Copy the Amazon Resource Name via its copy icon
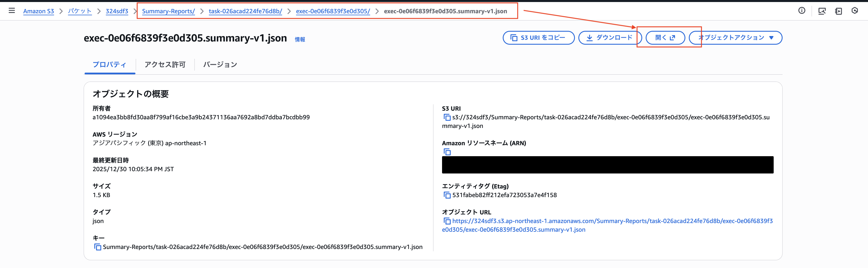 coord(448,152)
